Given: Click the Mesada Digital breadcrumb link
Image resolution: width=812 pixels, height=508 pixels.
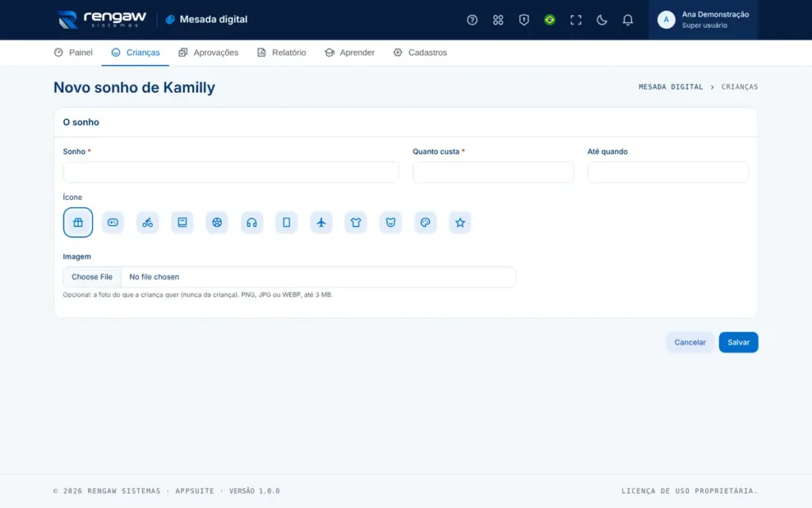Looking at the screenshot, I should tap(671, 87).
